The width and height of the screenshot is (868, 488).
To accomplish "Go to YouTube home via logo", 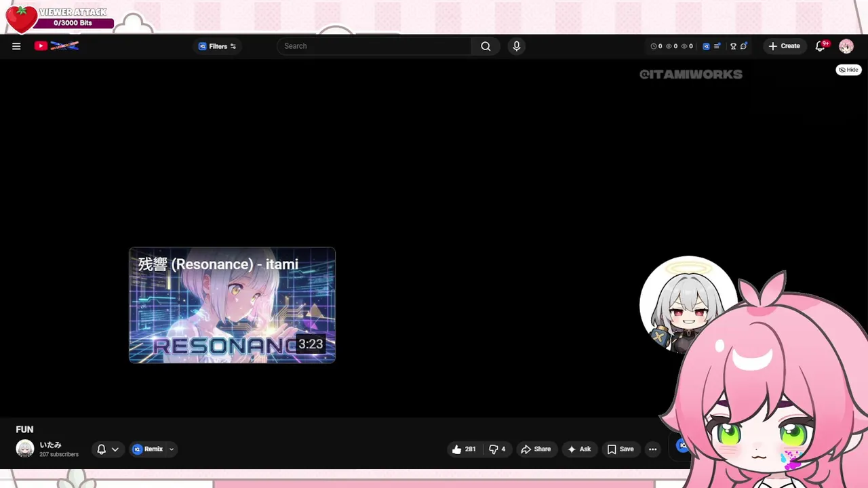I will point(57,46).
